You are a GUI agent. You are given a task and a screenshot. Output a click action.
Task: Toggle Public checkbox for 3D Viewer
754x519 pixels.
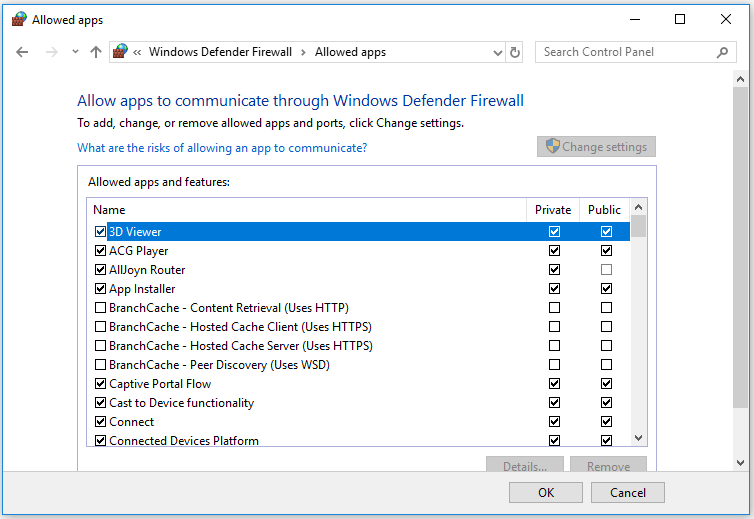click(x=606, y=231)
